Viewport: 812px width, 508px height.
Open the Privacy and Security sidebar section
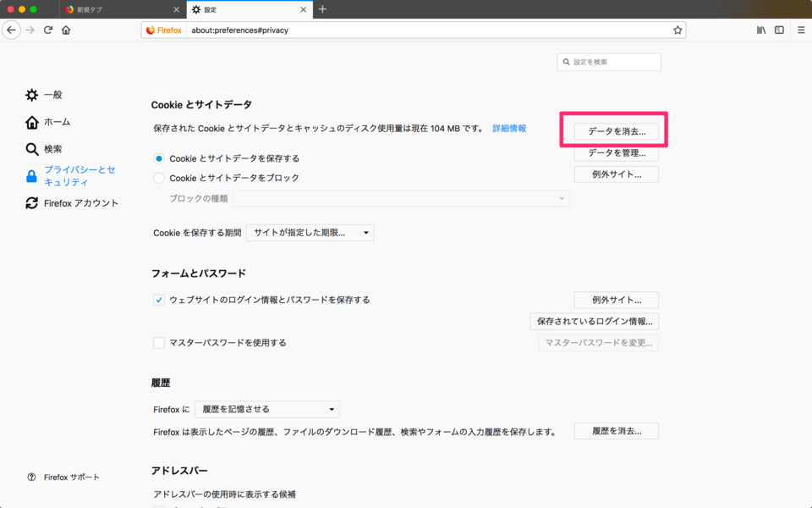tap(76, 174)
